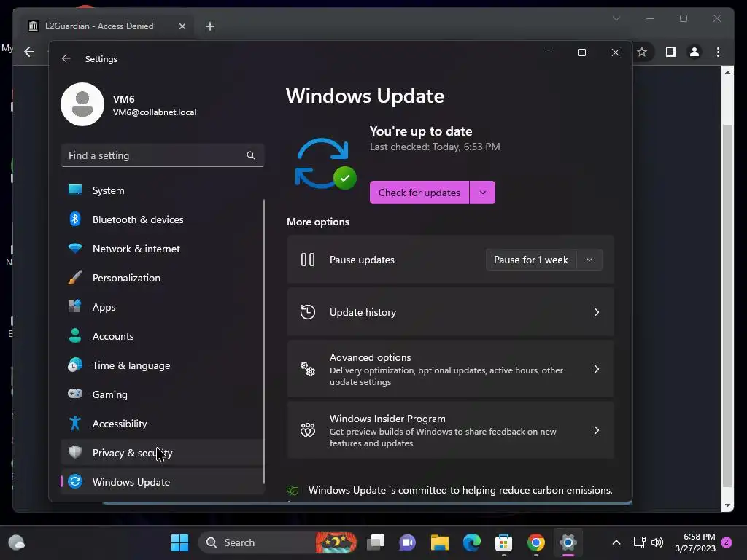747x560 pixels.
Task: Select Windows Update in the sidebar
Action: (162, 482)
